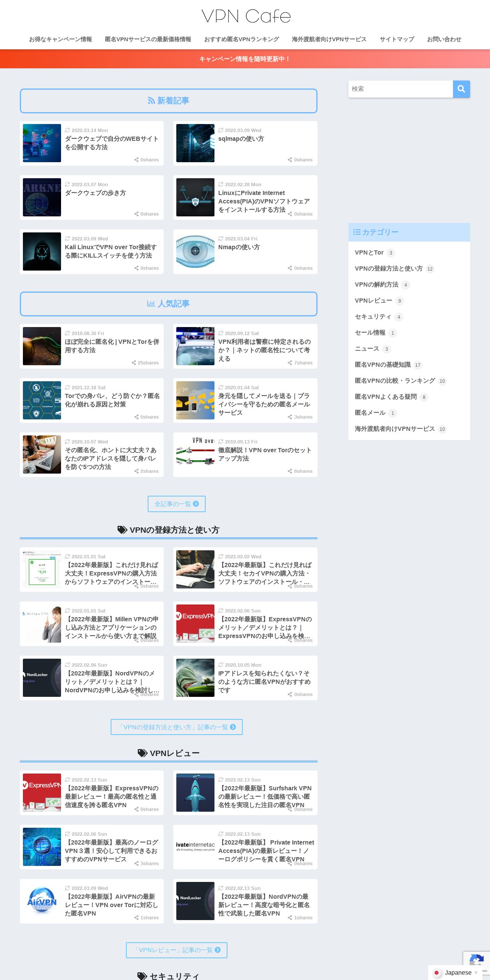Open thumbnail of sqlmapの使い方 article
The image size is (490, 980).
[x=195, y=143]
